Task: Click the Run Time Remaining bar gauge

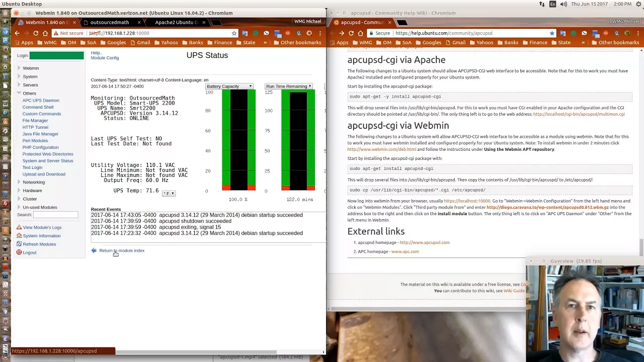Action: 298,140
